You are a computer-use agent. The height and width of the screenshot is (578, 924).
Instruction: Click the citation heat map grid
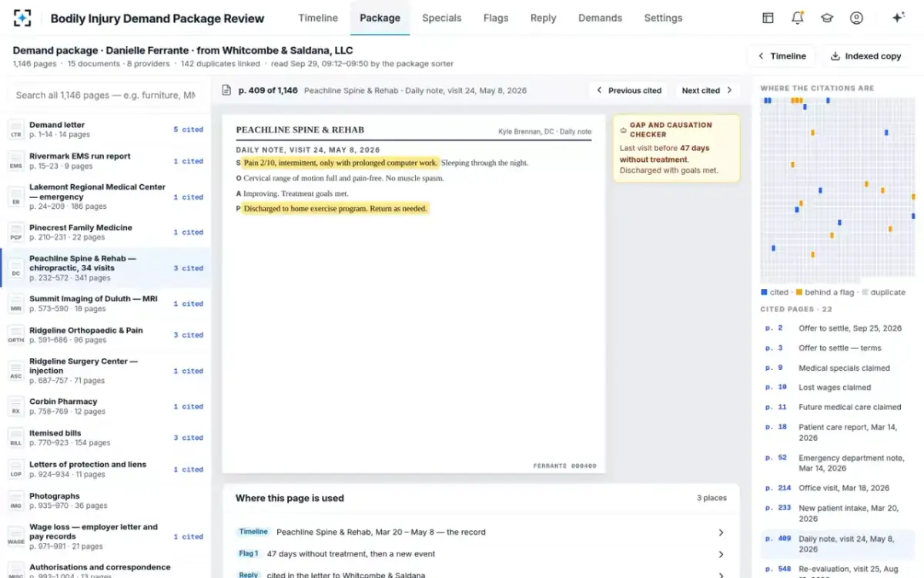click(838, 190)
